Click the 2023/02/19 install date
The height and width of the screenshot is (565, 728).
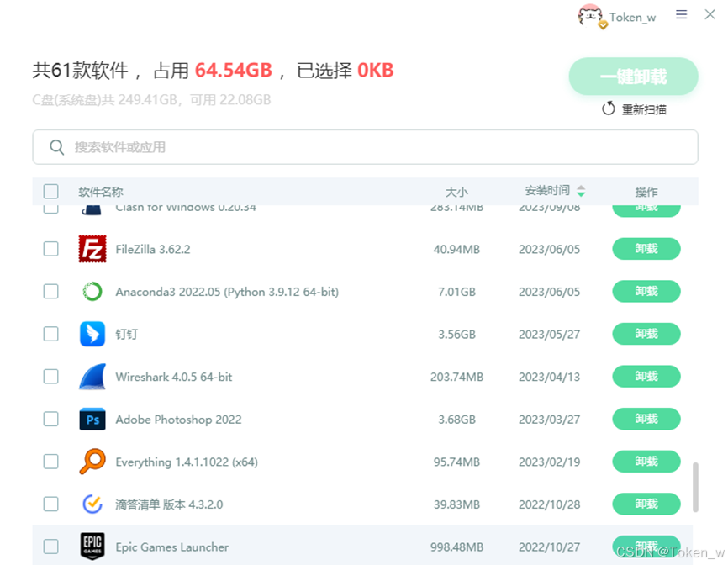(x=549, y=462)
